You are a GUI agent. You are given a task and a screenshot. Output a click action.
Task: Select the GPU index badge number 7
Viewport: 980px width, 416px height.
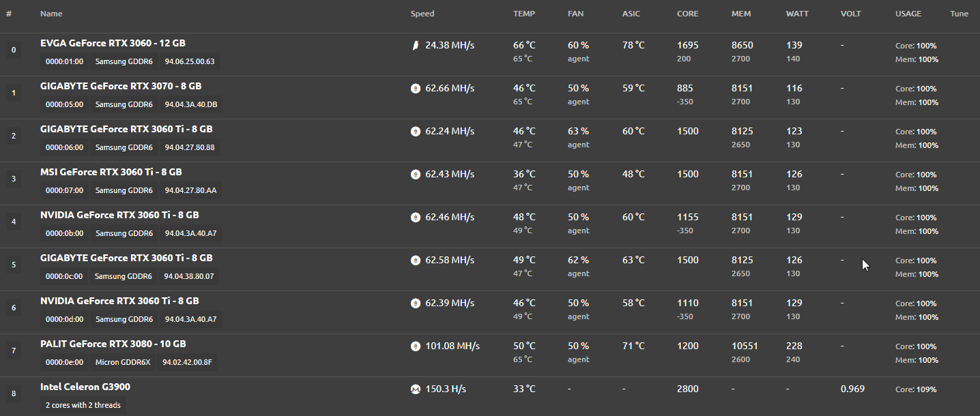click(14, 351)
